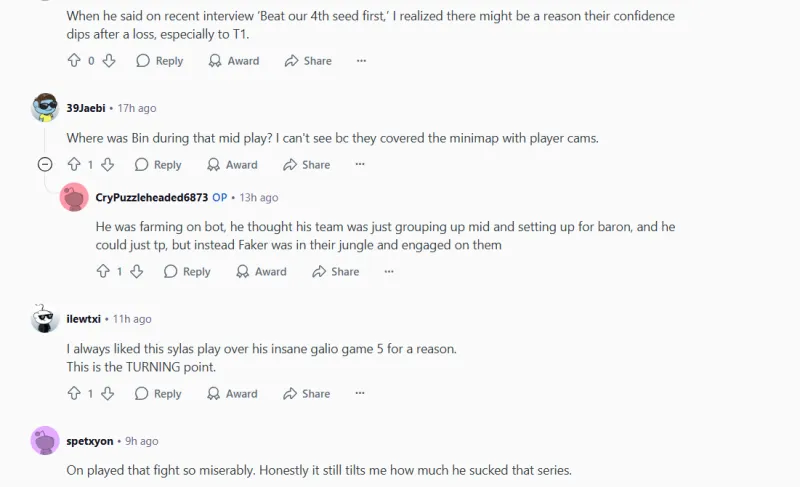Viewport: 800px width, 487px height.
Task: Open more options on CryPuzzleheaded6873's reply
Action: click(389, 271)
